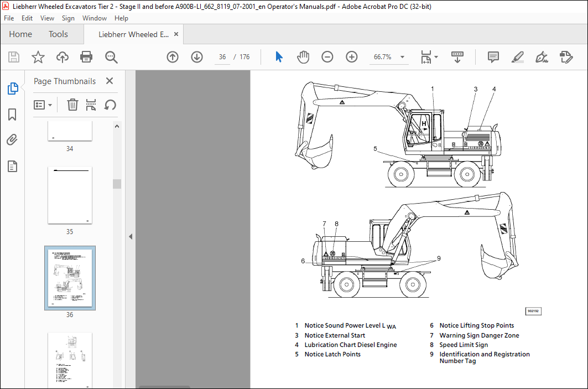Click the text "Lubrication Chart Diesel Engine"
Screen dimensions: 588x389
pos(351,345)
